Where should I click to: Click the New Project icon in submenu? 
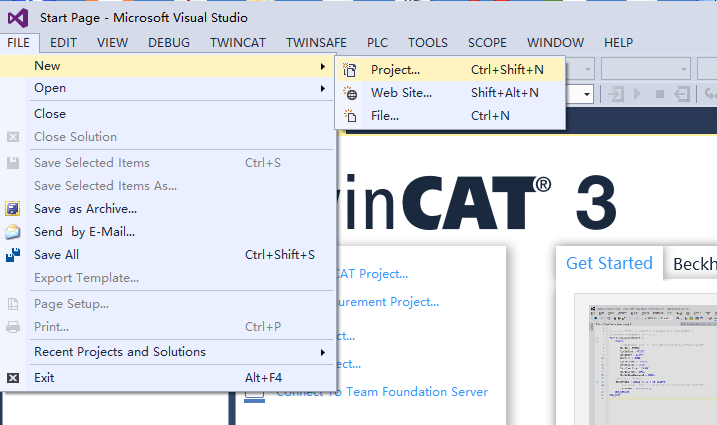coord(350,70)
